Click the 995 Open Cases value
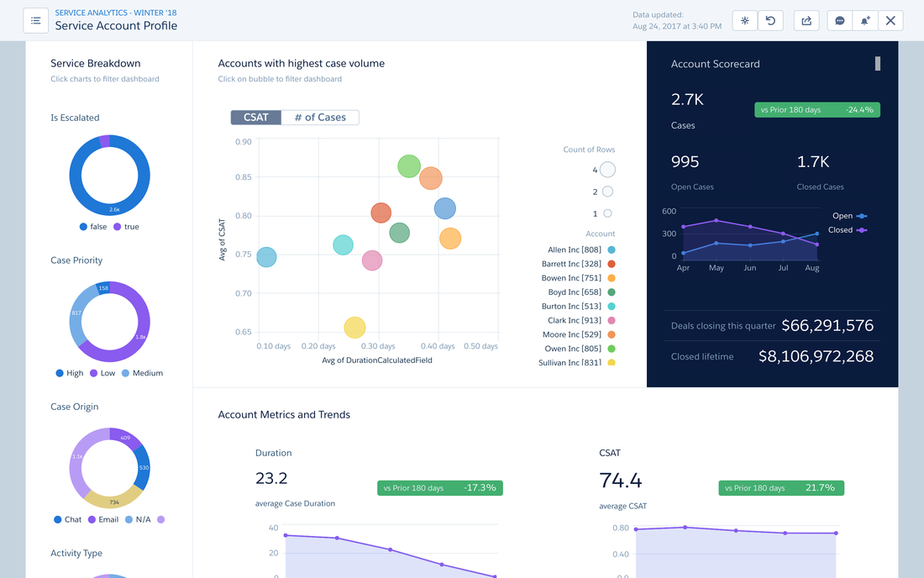The image size is (924, 578). point(685,161)
